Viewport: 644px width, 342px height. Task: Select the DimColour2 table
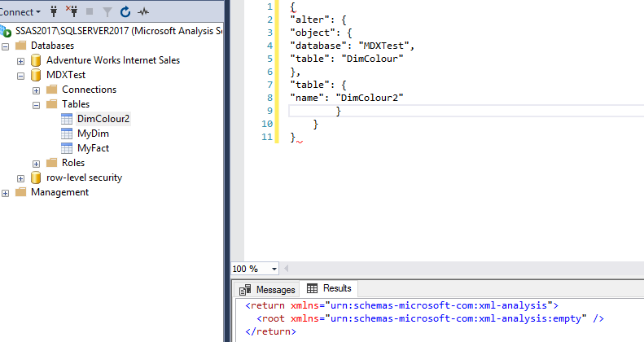click(103, 119)
